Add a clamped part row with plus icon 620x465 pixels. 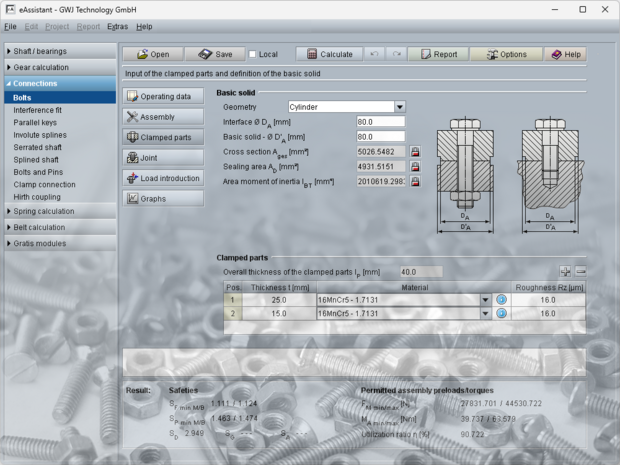click(565, 272)
